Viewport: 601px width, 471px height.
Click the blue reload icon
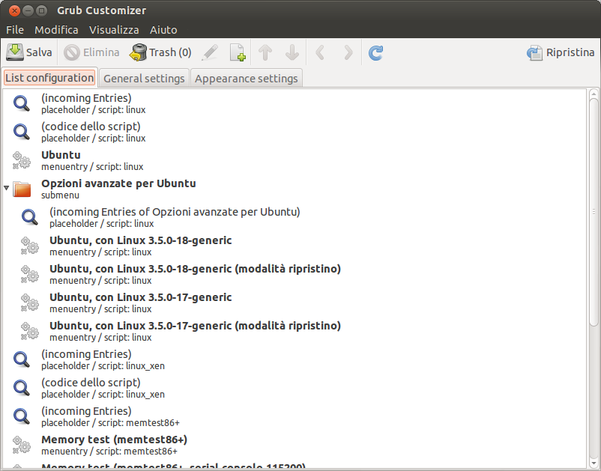click(376, 53)
